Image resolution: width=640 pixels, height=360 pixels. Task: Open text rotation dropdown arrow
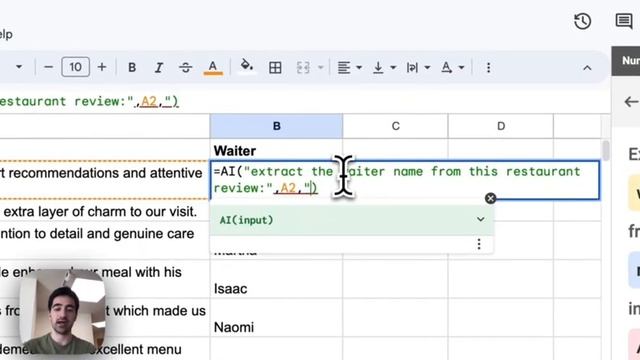tap(461, 67)
